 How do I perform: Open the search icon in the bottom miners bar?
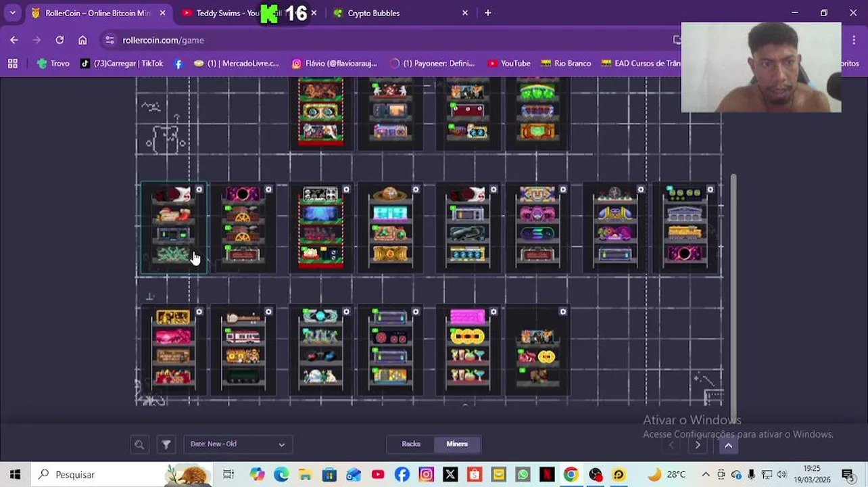point(139,444)
